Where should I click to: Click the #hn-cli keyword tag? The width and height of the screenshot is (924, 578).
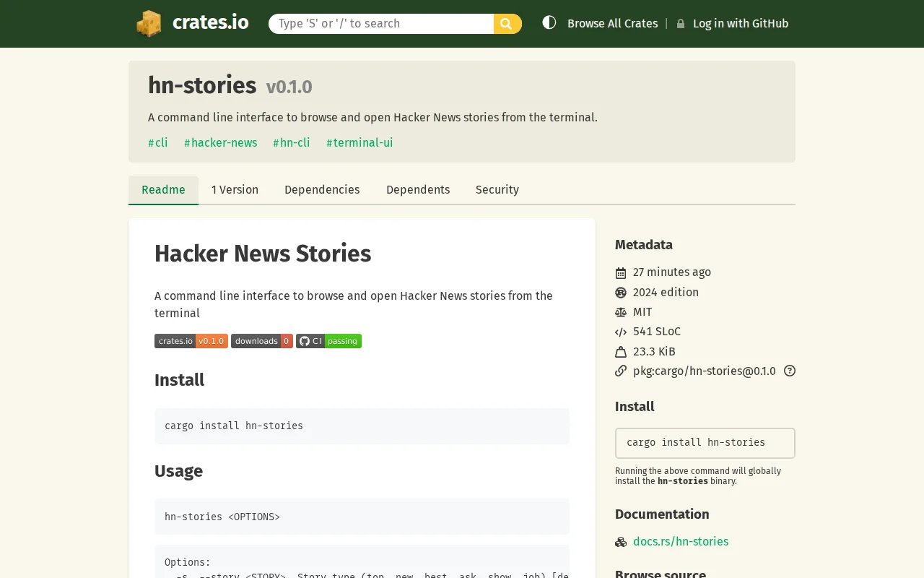(x=292, y=143)
